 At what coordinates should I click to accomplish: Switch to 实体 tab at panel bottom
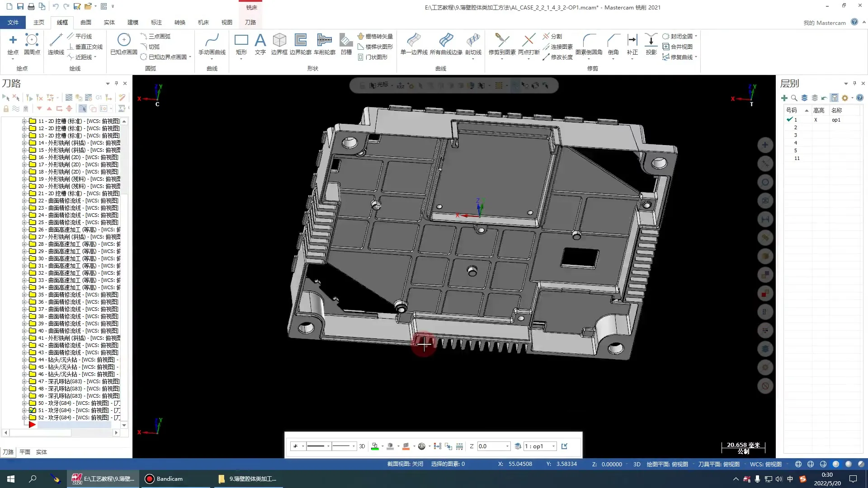tap(42, 452)
